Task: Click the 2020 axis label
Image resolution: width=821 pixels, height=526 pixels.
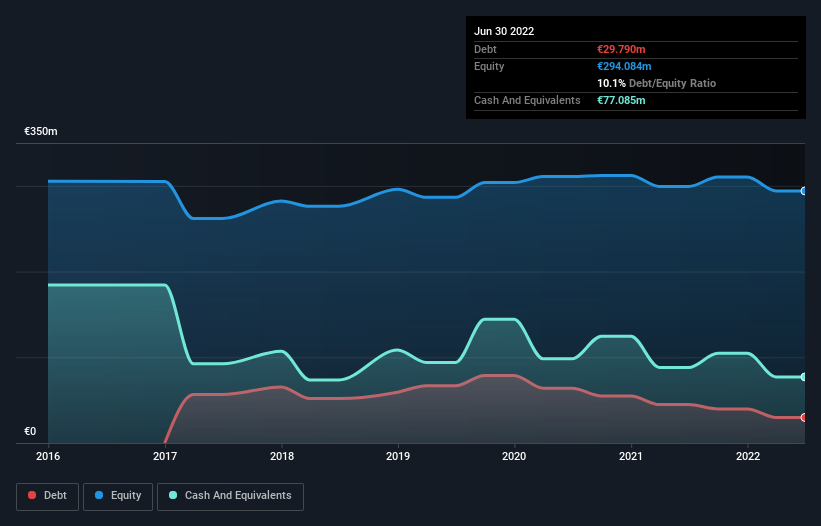Action: (514, 456)
